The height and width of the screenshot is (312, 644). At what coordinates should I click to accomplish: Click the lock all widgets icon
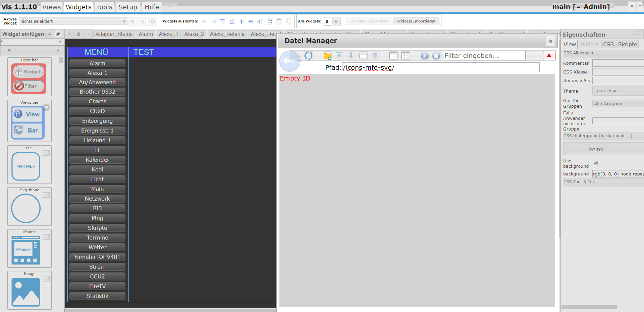tap(327, 21)
